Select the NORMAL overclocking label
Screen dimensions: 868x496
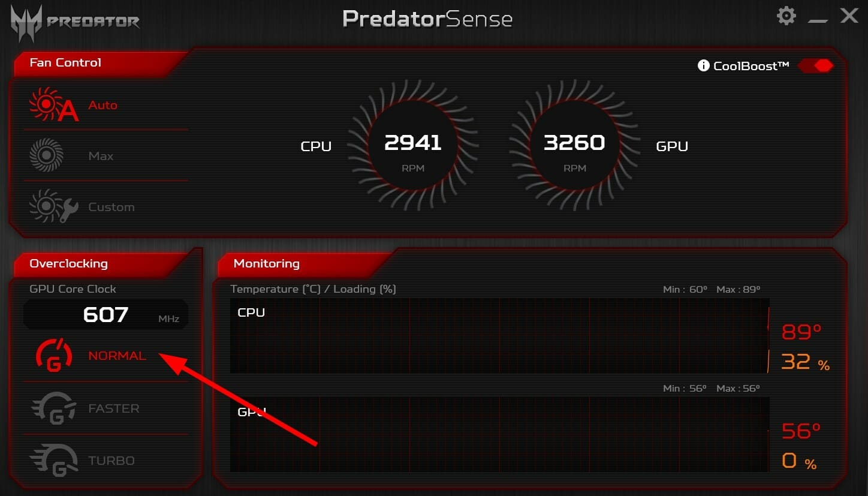(117, 356)
